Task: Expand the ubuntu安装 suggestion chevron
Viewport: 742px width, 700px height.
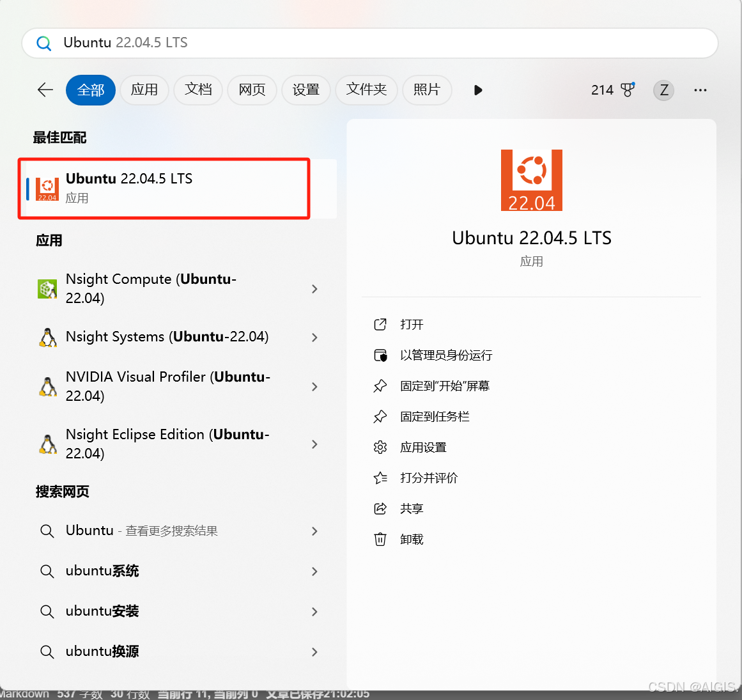Action: tap(314, 612)
